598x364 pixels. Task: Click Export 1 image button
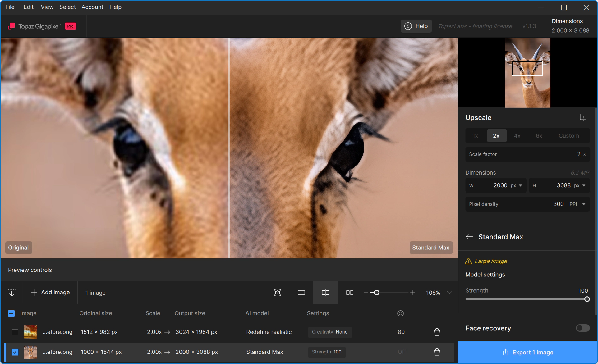527,352
